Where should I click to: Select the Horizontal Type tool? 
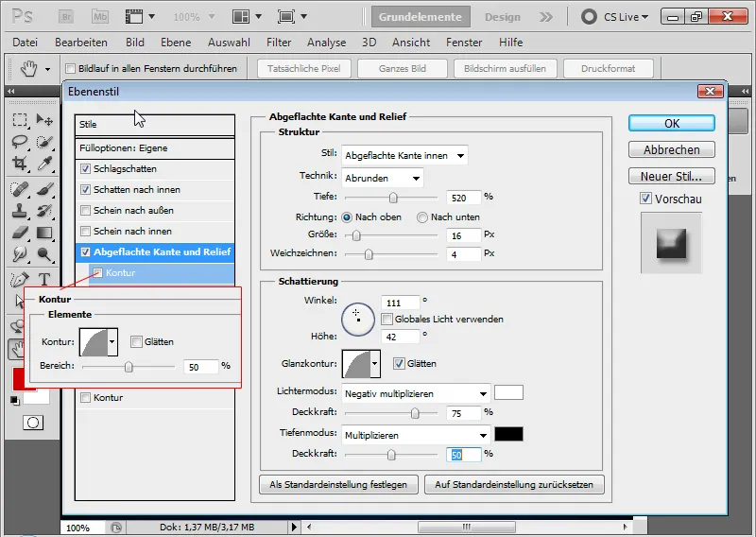tap(44, 279)
